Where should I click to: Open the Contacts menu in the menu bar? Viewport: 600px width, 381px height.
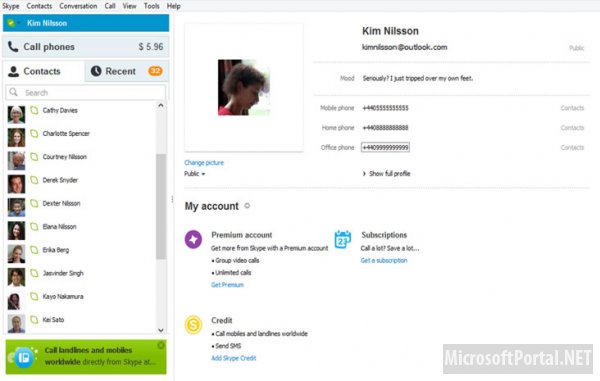[39, 6]
